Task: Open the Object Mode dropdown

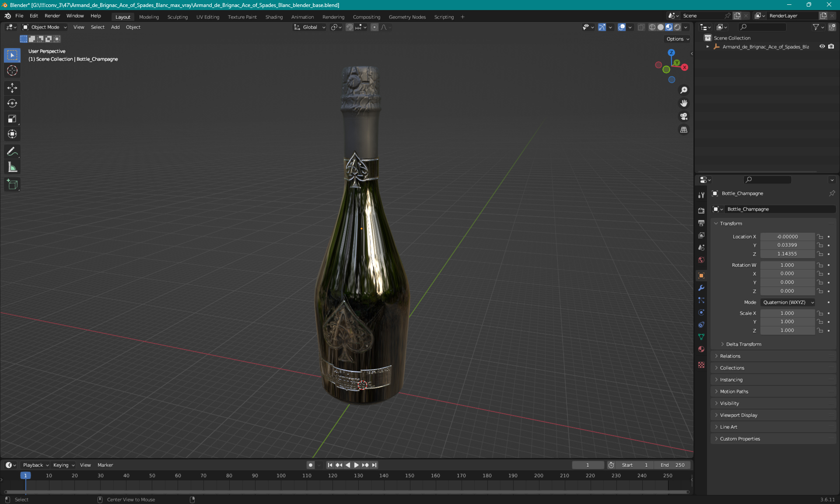Action: [x=45, y=27]
